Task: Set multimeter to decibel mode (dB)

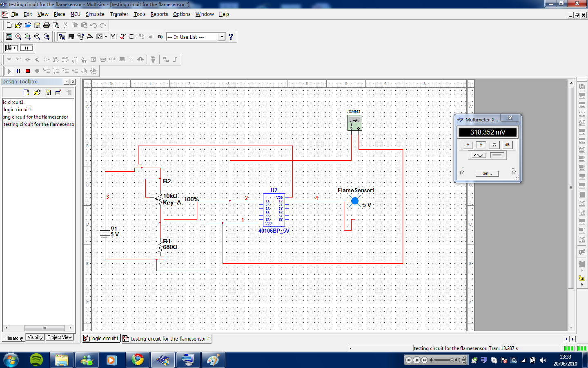Action: point(507,145)
